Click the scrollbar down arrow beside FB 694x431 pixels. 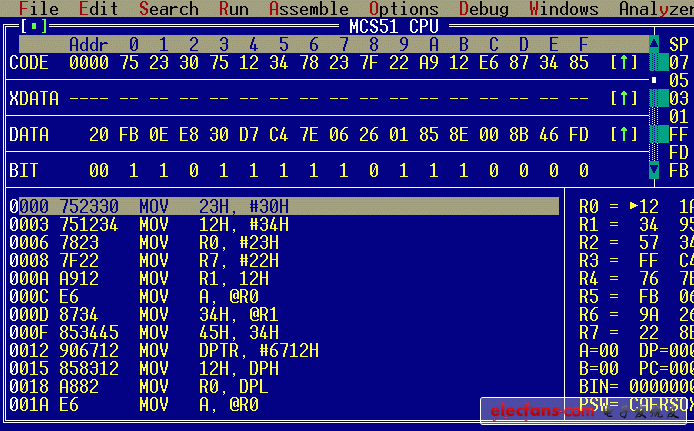(x=654, y=171)
